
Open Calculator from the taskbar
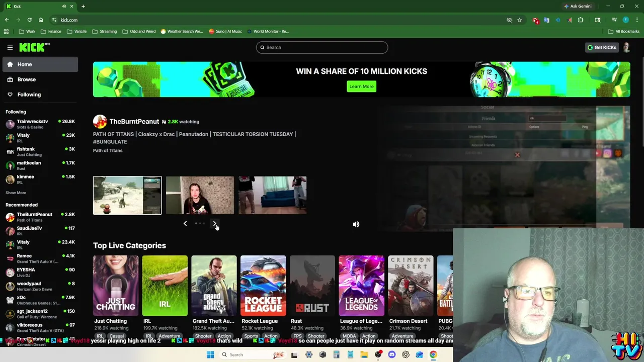[x=336, y=354]
